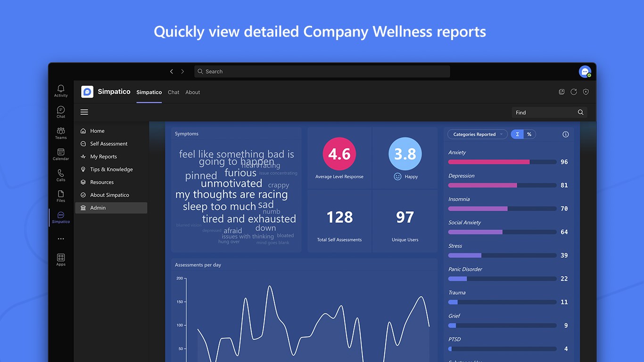This screenshot has height=362, width=644.
Task: Open the Activity feed in Teams rail
Action: (61, 91)
